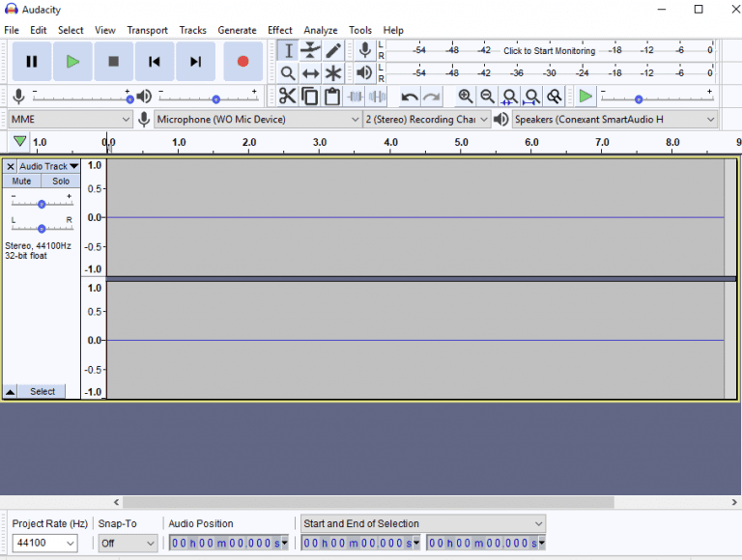Viewport: 742px width, 560px height.
Task: Click the Stop transport button
Action: [x=114, y=62]
